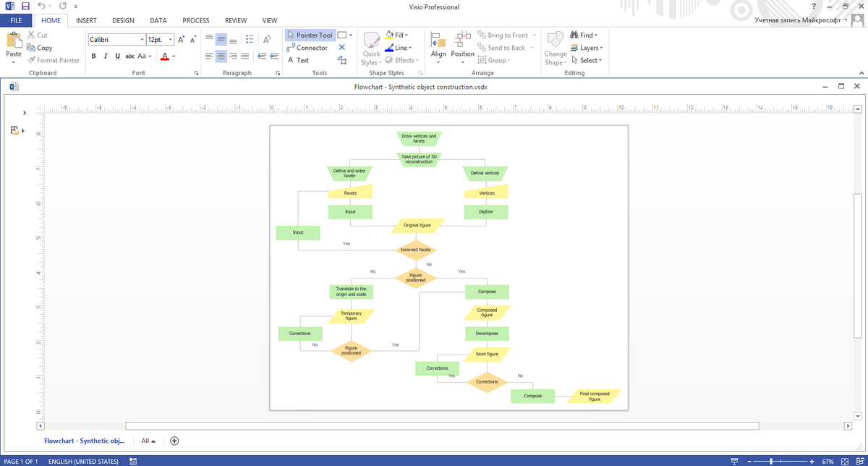Toggle Underline formatting
868x466 pixels.
tap(118, 56)
